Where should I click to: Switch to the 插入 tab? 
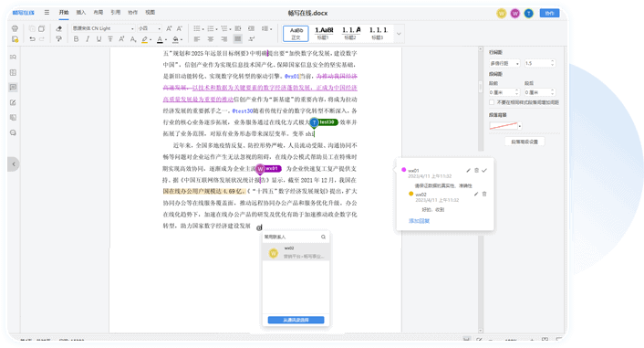(x=81, y=13)
